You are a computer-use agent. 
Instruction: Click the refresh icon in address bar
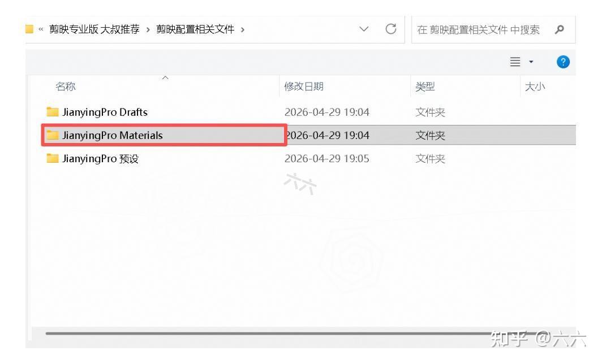[x=391, y=29]
